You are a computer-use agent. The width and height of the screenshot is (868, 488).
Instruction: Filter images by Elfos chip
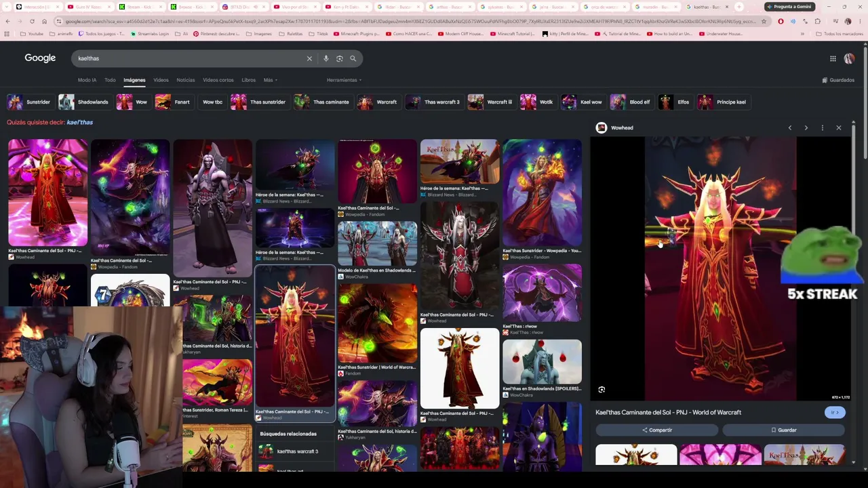(675, 102)
